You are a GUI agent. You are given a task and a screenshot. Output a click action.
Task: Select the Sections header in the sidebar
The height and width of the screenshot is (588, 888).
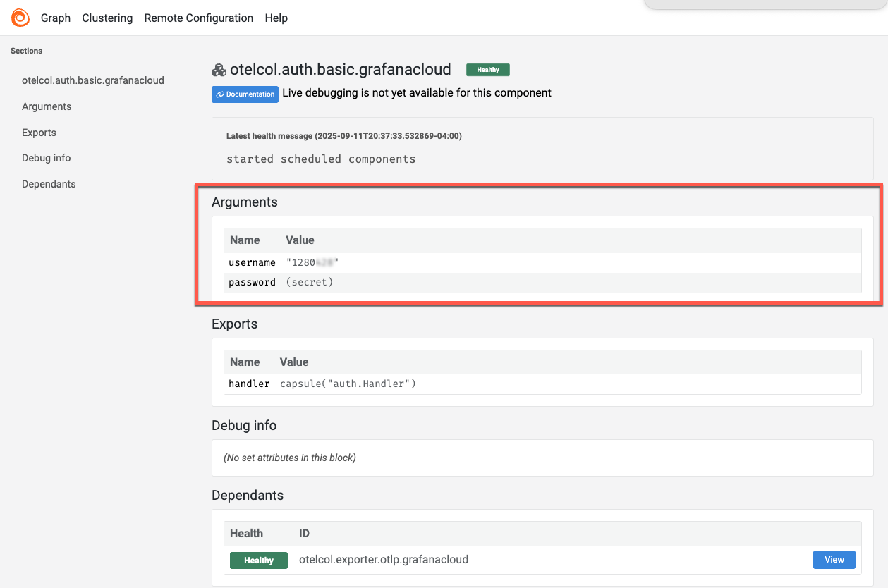click(x=26, y=51)
